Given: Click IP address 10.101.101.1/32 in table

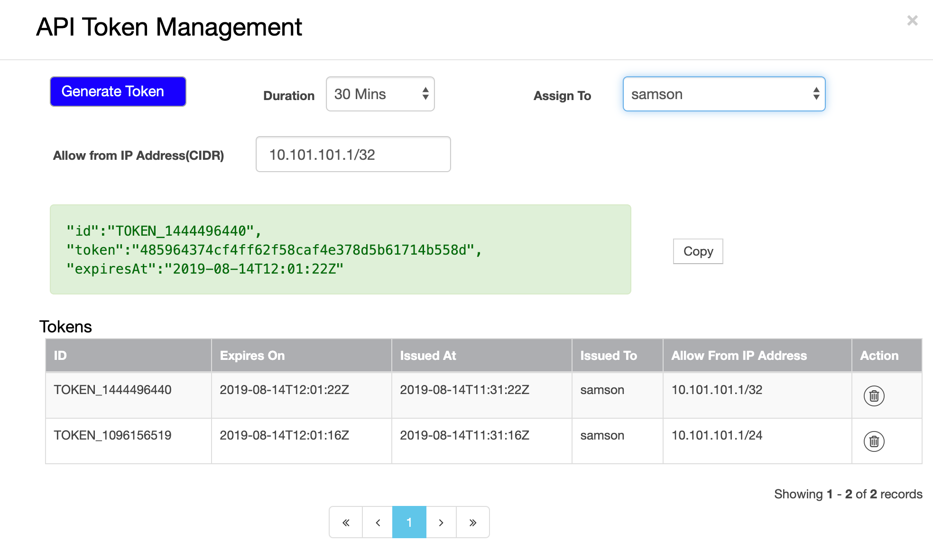Looking at the screenshot, I should click(x=717, y=390).
